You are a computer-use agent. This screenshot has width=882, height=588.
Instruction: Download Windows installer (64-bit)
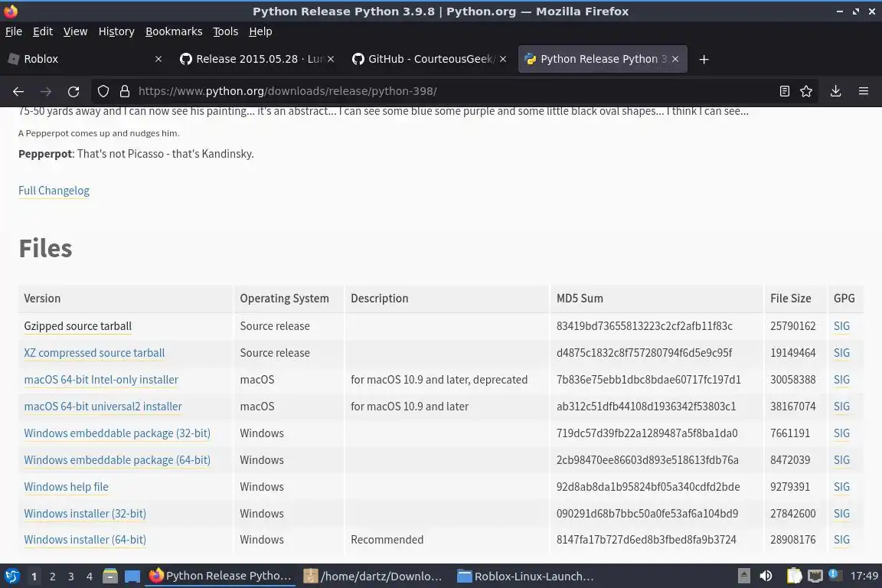[x=85, y=540]
